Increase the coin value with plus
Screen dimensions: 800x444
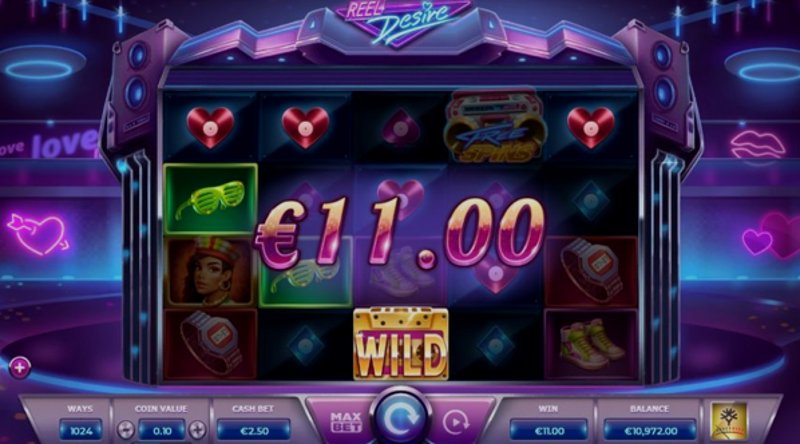pyautogui.click(x=197, y=430)
